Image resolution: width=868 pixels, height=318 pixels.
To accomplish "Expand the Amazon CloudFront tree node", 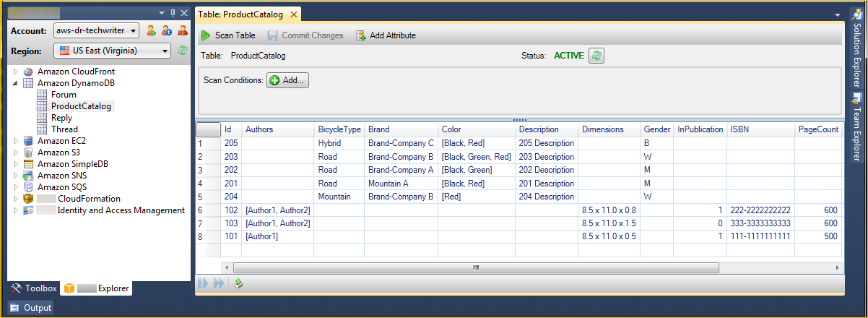I will [x=16, y=72].
